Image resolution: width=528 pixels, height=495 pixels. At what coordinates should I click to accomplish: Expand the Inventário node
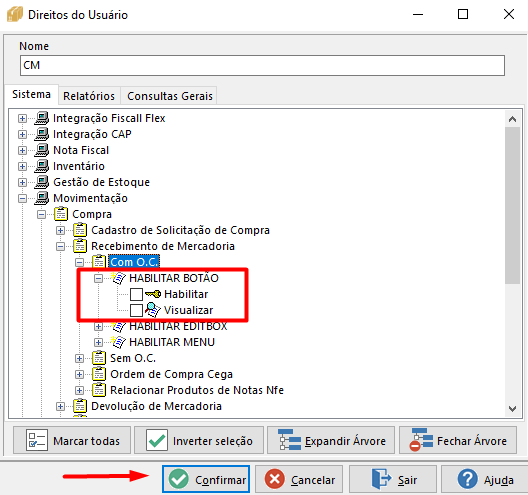22,166
